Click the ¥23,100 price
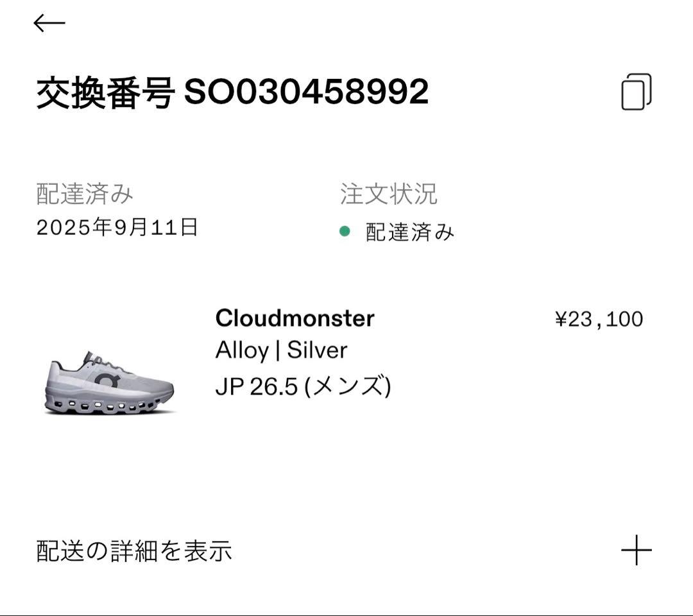Image resolution: width=693 pixels, height=616 pixels. tap(599, 319)
